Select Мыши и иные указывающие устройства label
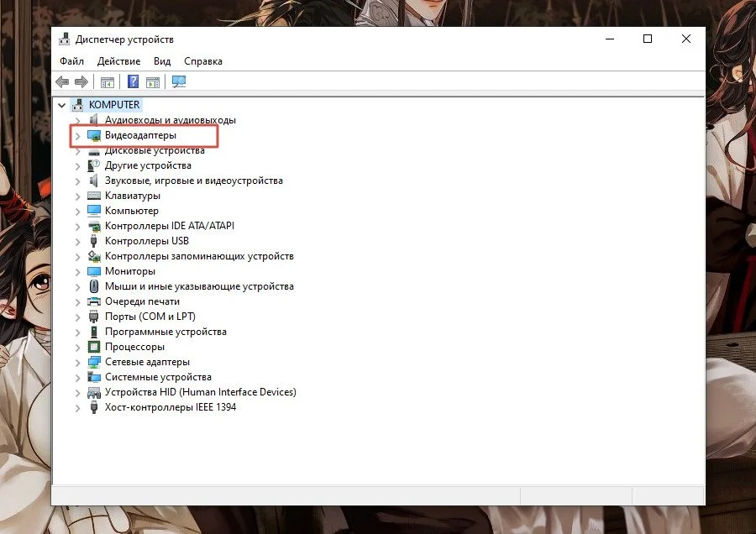The image size is (756, 534). tap(199, 286)
